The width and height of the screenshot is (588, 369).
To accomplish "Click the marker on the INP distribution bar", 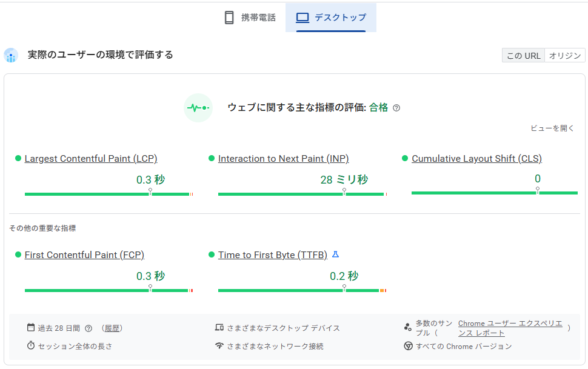I will 345,190.
